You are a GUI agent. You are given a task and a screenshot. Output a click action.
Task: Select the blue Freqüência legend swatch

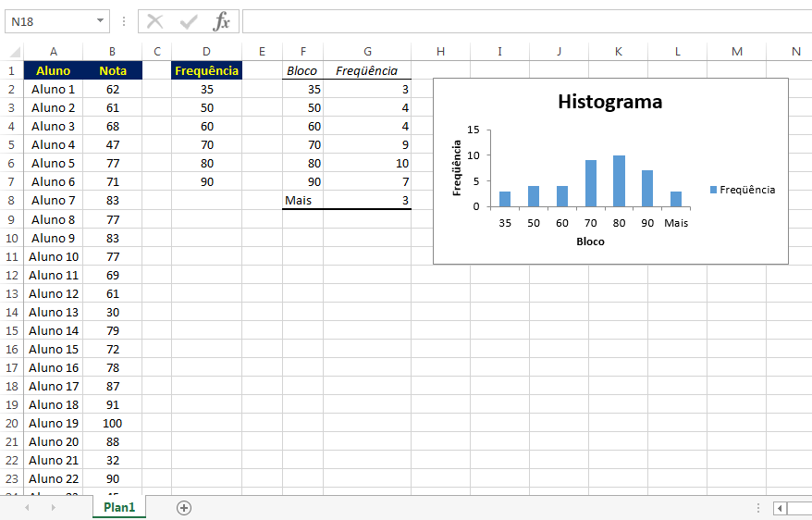pyautogui.click(x=713, y=190)
